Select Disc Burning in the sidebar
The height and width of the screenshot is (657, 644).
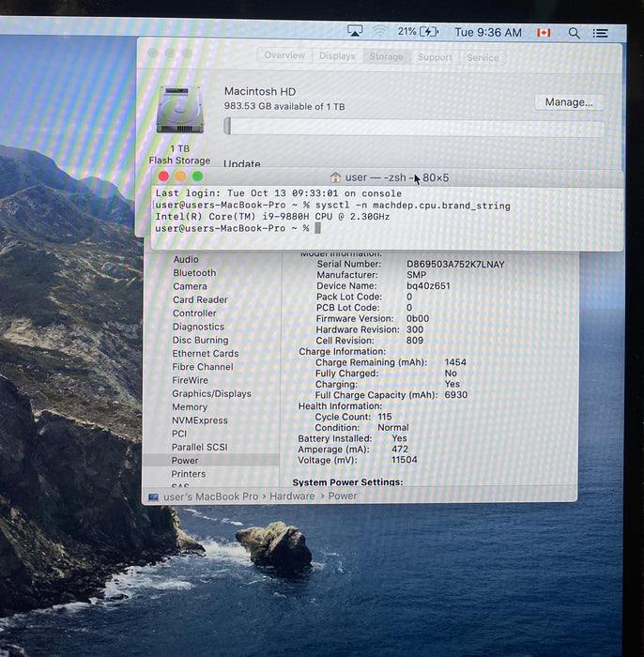[x=200, y=340]
